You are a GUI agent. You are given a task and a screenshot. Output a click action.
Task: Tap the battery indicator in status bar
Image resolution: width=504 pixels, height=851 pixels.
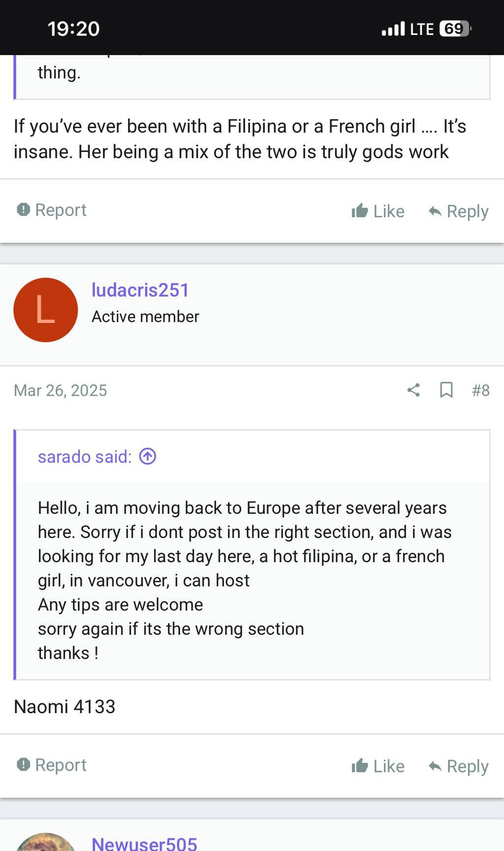tap(455, 29)
